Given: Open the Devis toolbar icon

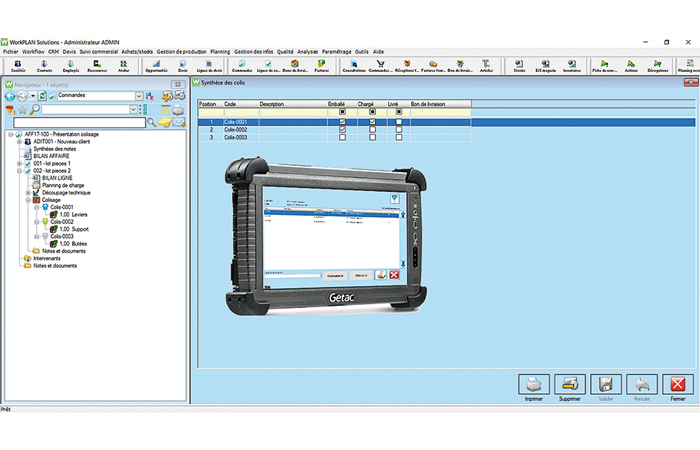Looking at the screenshot, I should tap(183, 66).
